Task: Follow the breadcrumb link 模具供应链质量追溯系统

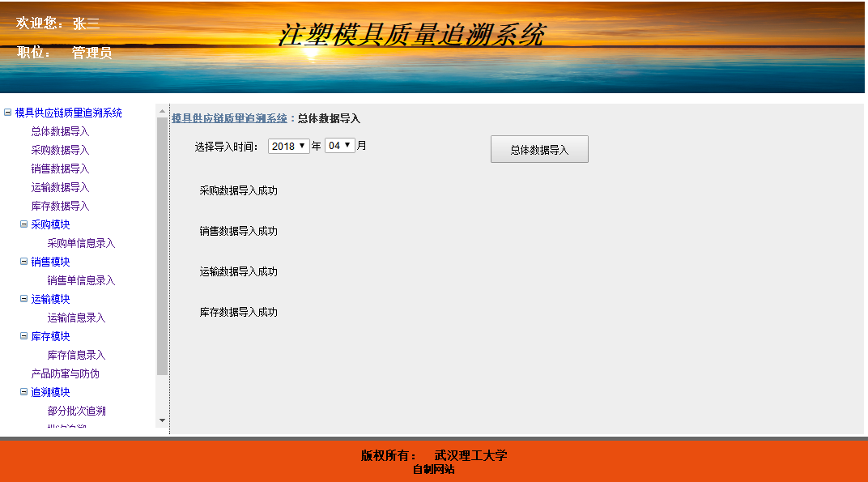Action: [x=229, y=118]
